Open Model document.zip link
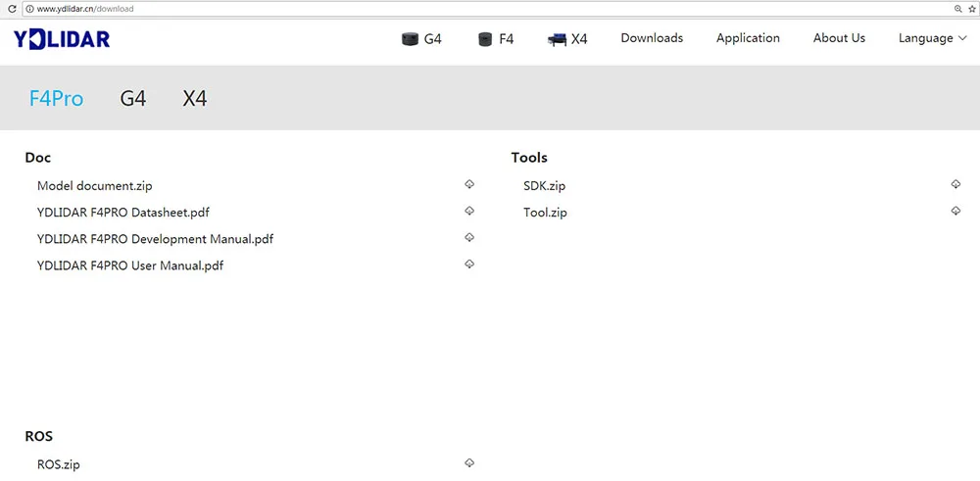 (94, 185)
